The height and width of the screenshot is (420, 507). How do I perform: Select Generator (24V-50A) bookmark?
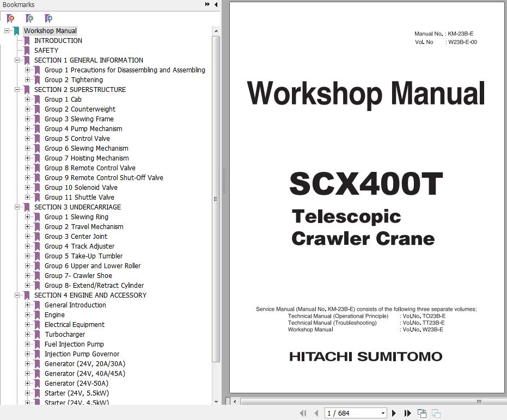(x=76, y=384)
